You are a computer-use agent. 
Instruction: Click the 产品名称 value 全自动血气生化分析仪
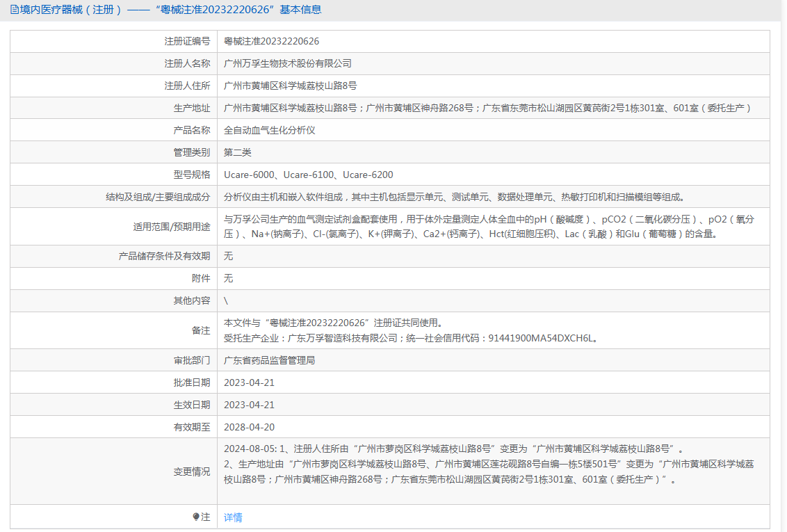click(x=270, y=130)
